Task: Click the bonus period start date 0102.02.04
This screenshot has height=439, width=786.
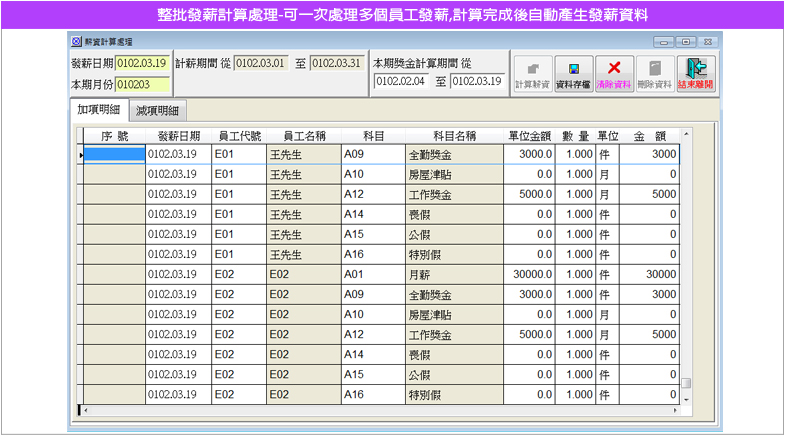Action: [402, 81]
